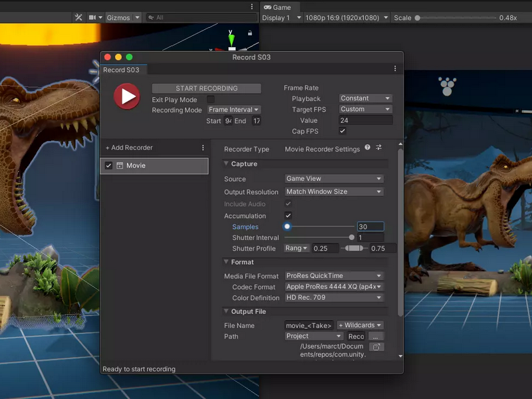
Task: Open the Movie Recorder help icon
Action: pos(368,147)
